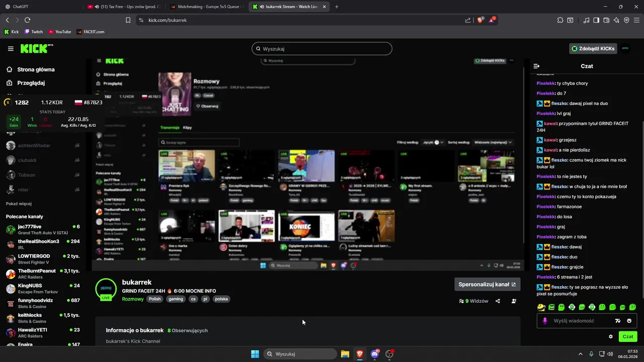644x362 pixels.
Task: Open the browser extensions puzzle icon
Action: (x=560, y=20)
